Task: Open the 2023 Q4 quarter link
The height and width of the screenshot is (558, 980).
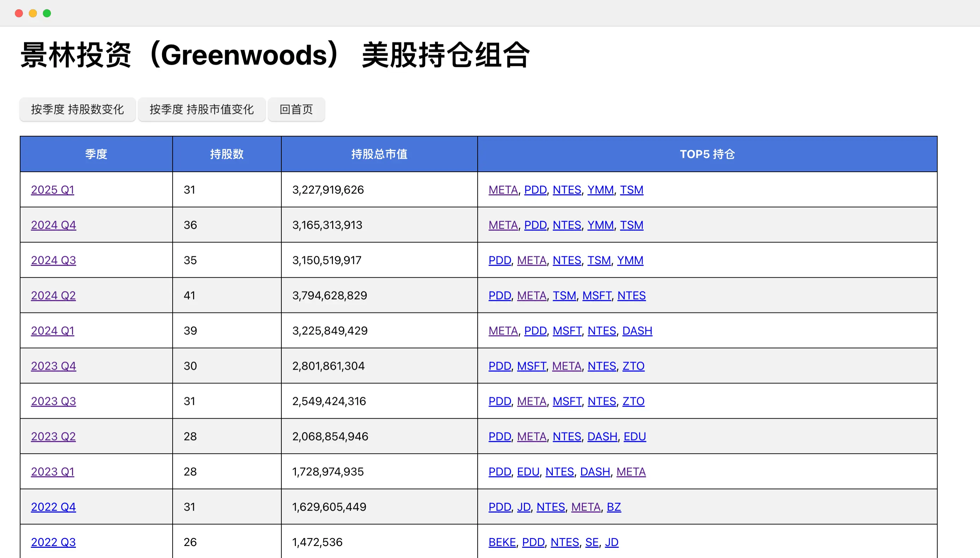Action: tap(54, 366)
